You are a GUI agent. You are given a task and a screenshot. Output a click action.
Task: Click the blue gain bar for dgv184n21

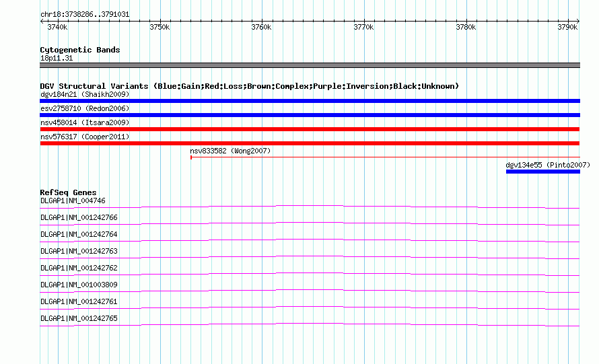pos(310,101)
